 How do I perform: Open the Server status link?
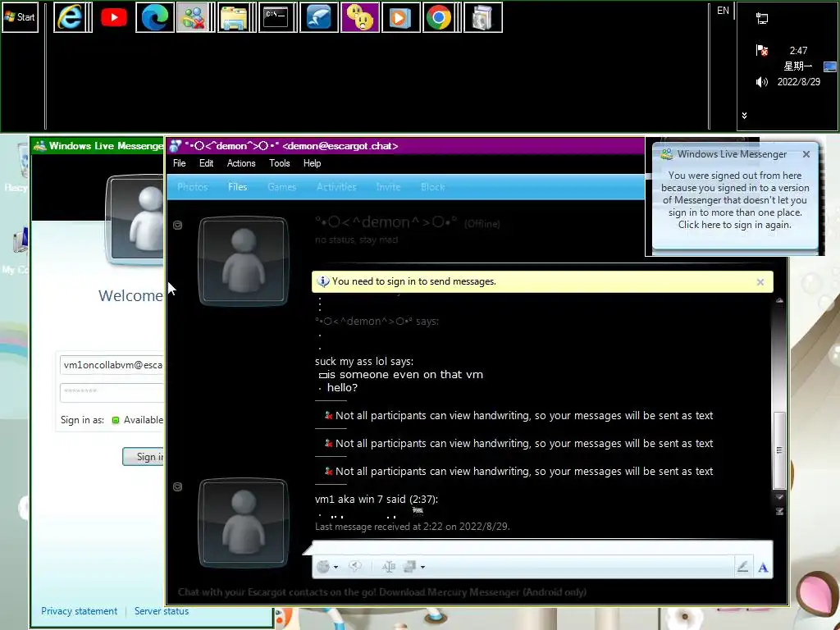[x=162, y=610]
